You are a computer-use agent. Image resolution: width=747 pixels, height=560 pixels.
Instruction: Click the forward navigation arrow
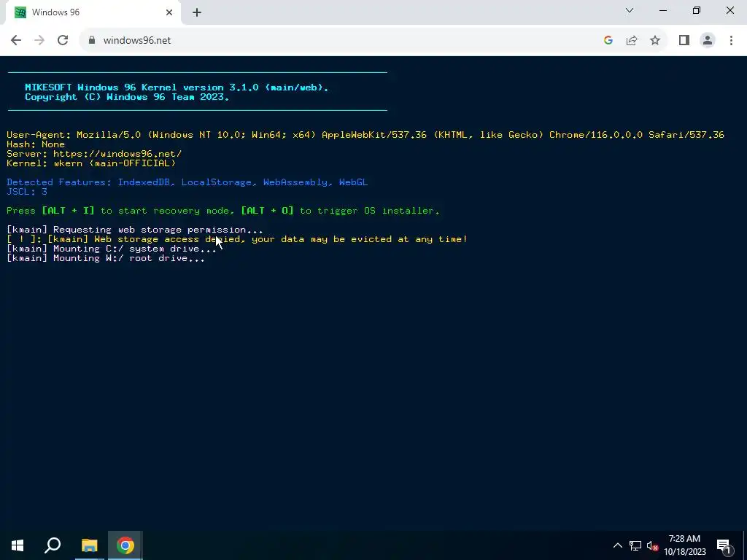[39, 41]
